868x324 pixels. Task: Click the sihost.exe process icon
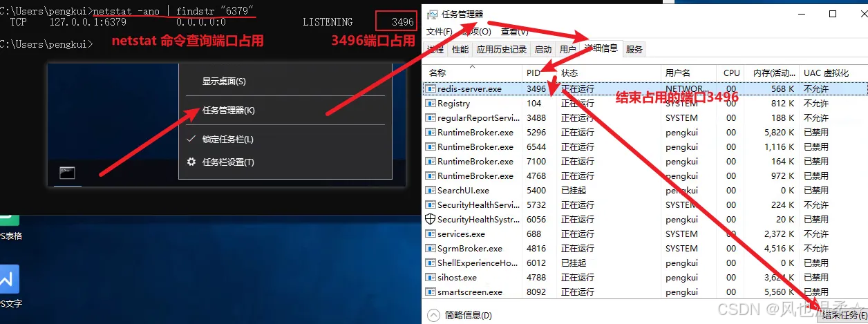pyautogui.click(x=431, y=278)
